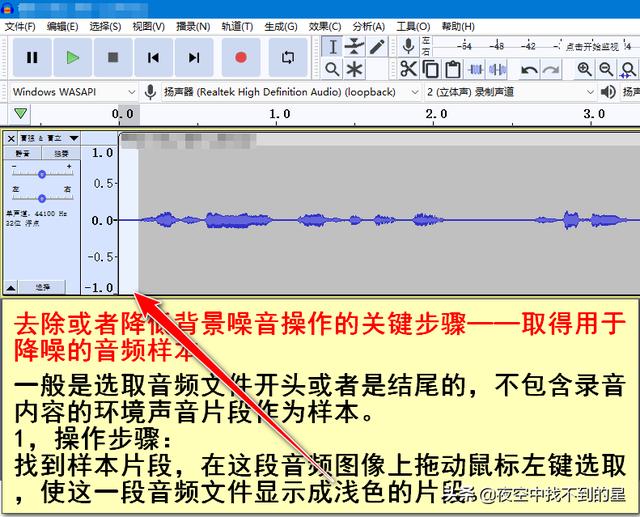Open the 文件(F) menu

pos(20,27)
